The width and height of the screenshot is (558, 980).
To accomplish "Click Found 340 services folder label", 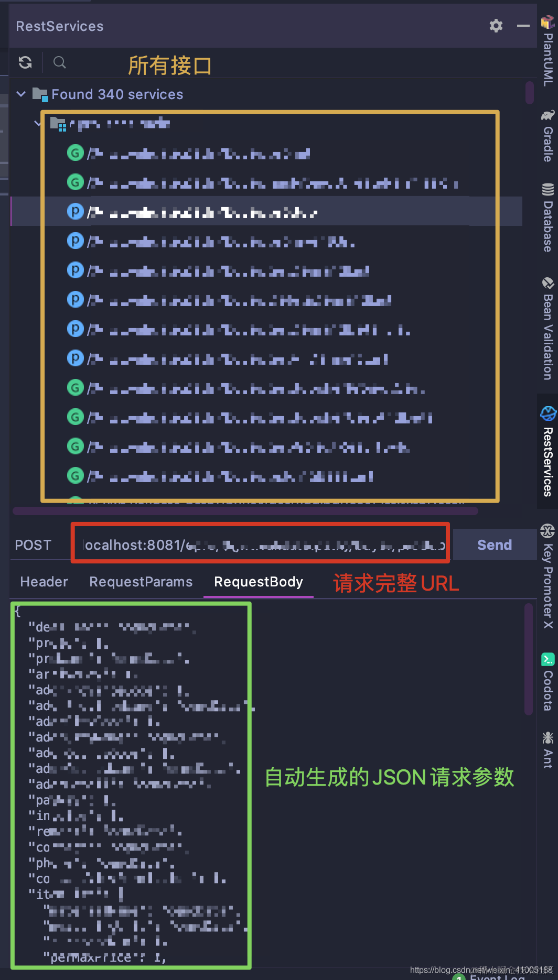I will click(x=117, y=94).
